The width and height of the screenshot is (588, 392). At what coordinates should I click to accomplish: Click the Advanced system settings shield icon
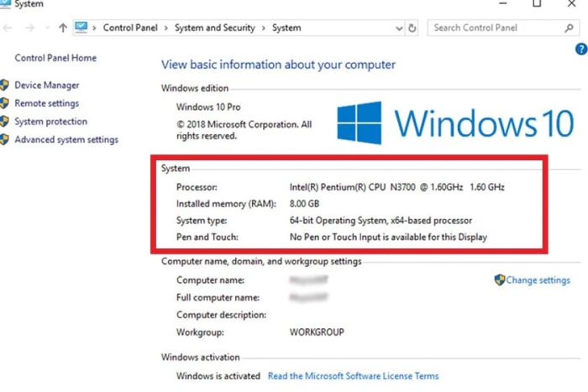(4, 140)
